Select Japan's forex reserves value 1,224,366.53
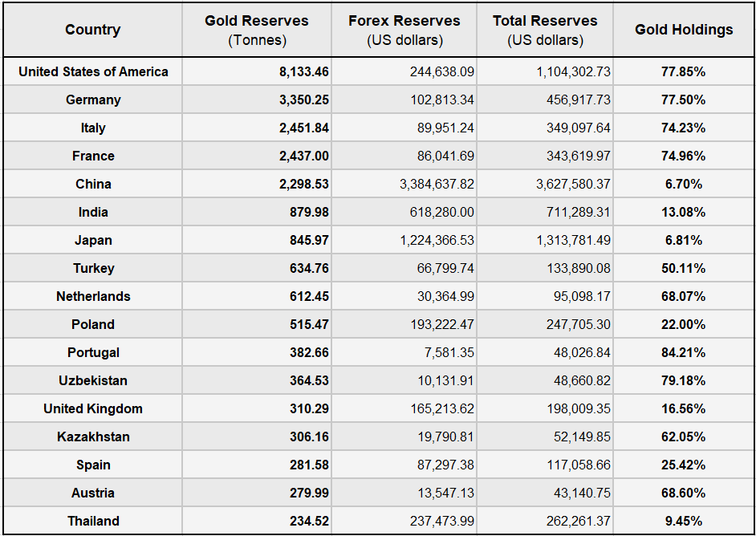This screenshot has height=536, width=756. tap(437, 240)
